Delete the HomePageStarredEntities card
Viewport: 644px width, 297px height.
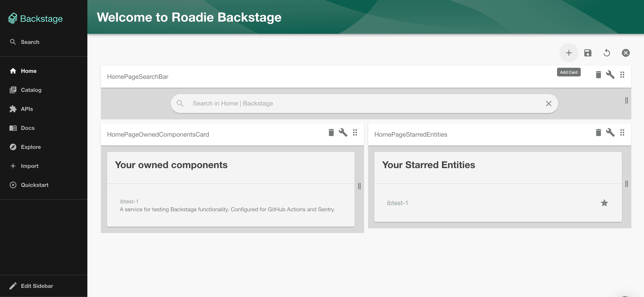[x=598, y=132]
